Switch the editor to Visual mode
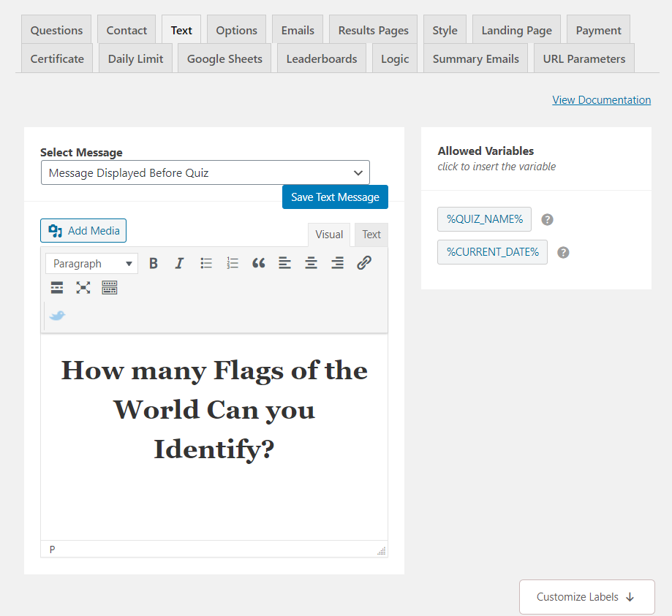The image size is (672, 616). point(328,235)
